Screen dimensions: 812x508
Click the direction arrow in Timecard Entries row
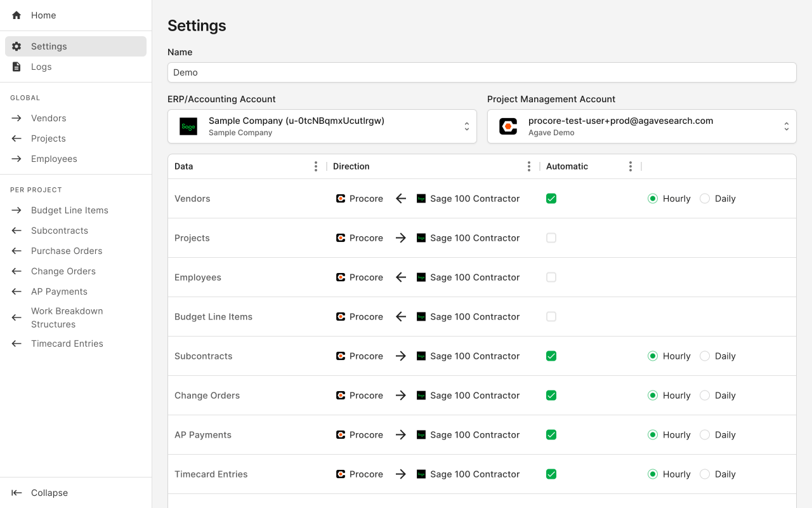coord(400,474)
